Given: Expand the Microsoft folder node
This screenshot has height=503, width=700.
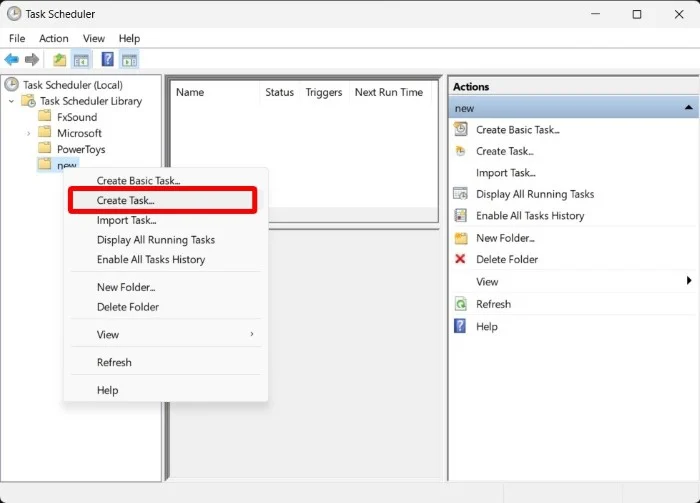Looking at the screenshot, I should click(28, 133).
